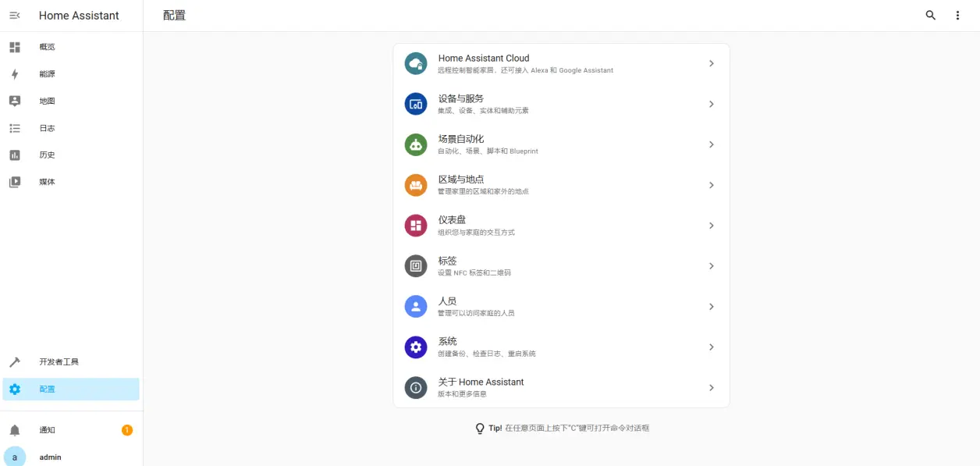Click the 仪表盘 dashboard icon
The height and width of the screenshot is (466, 980).
(x=416, y=226)
